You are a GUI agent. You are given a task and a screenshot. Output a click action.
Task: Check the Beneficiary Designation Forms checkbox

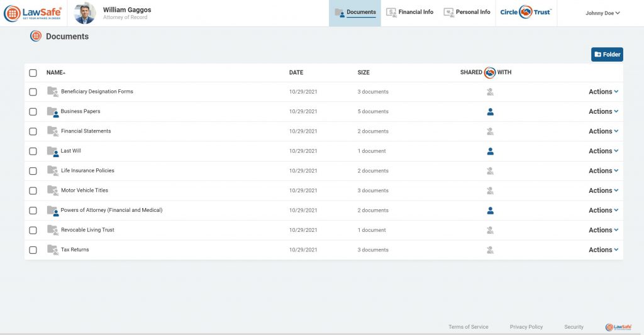pos(33,92)
